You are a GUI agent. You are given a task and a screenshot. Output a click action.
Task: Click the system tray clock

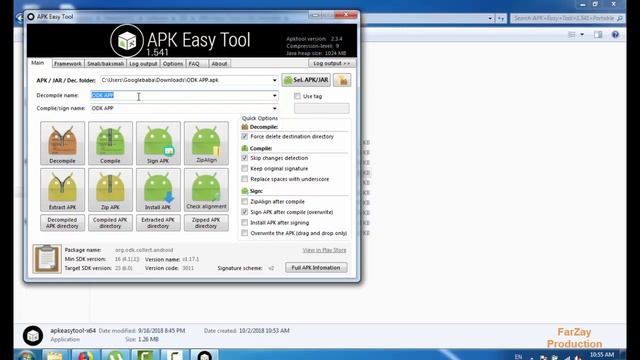tap(602, 355)
